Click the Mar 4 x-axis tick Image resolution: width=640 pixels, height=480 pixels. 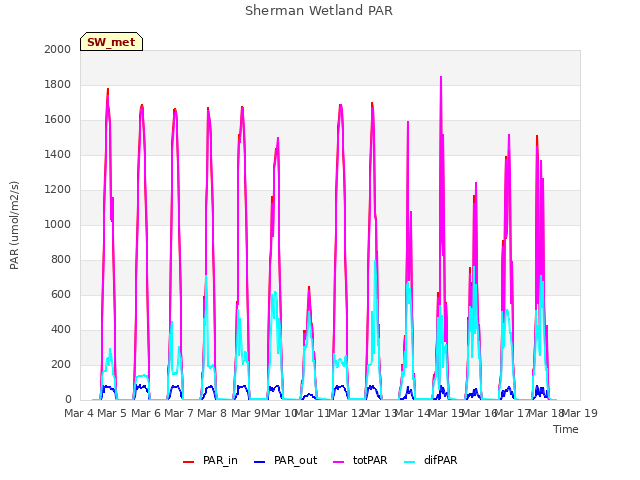(79, 413)
